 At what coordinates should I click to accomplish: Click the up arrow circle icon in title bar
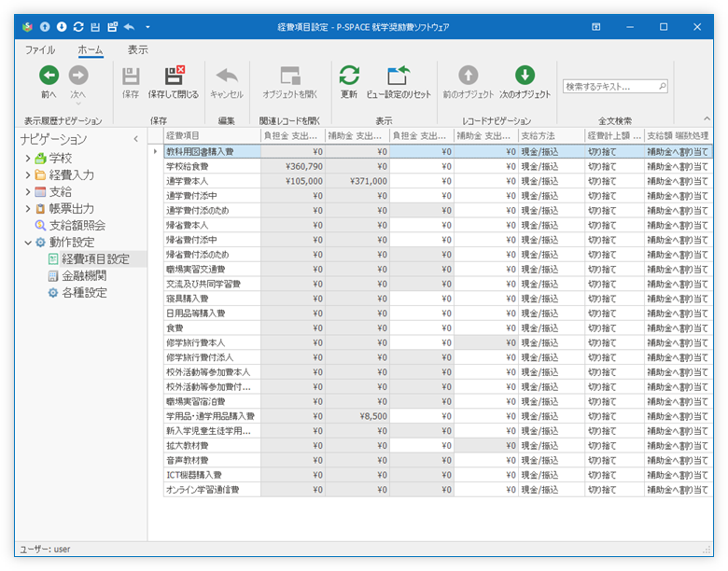point(45,27)
